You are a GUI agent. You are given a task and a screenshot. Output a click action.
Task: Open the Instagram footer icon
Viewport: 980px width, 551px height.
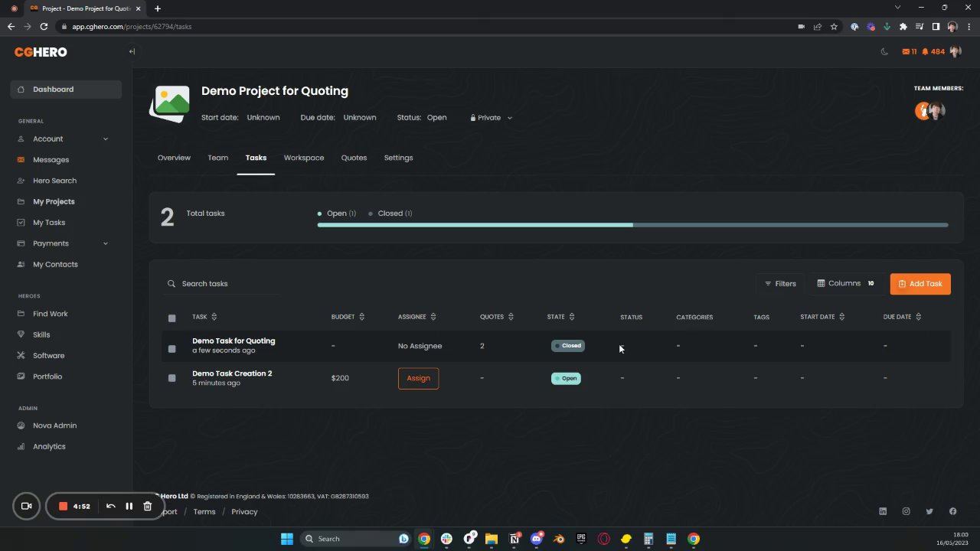tap(906, 511)
